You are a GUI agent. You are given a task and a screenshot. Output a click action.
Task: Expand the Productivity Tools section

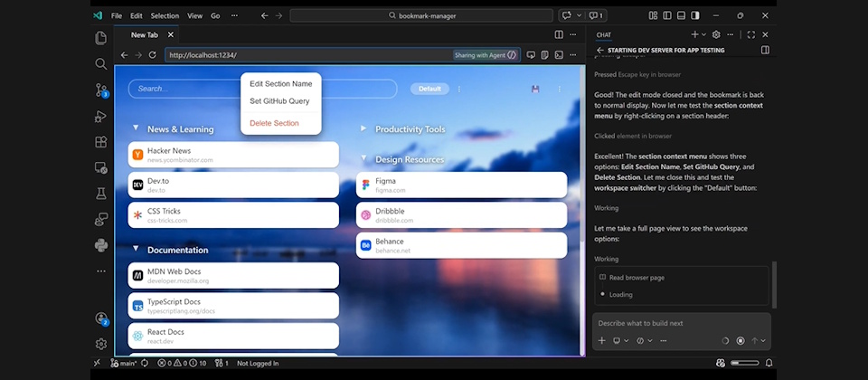363,128
